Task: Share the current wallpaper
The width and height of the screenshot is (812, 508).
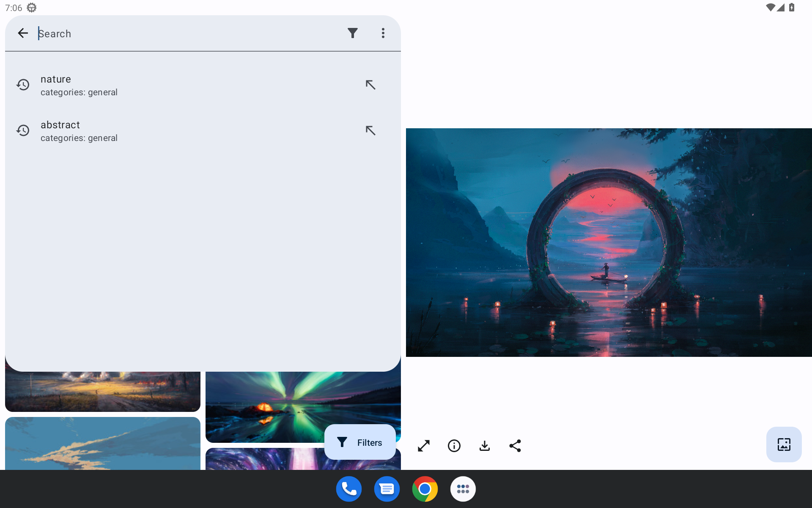Action: (515, 446)
